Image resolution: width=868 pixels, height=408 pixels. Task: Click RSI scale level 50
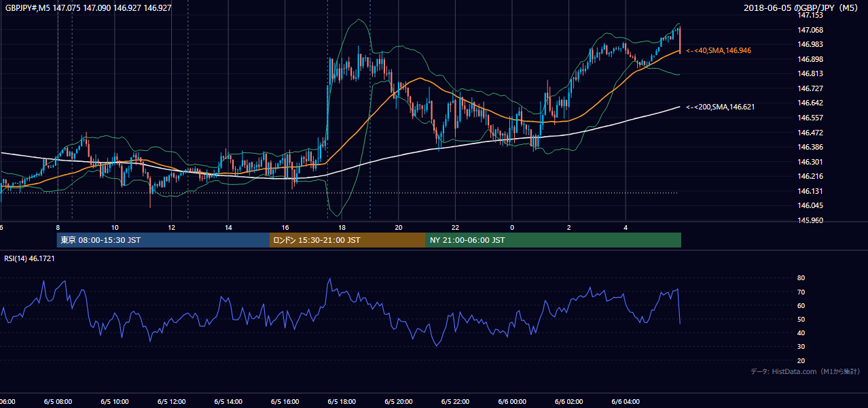(801, 319)
